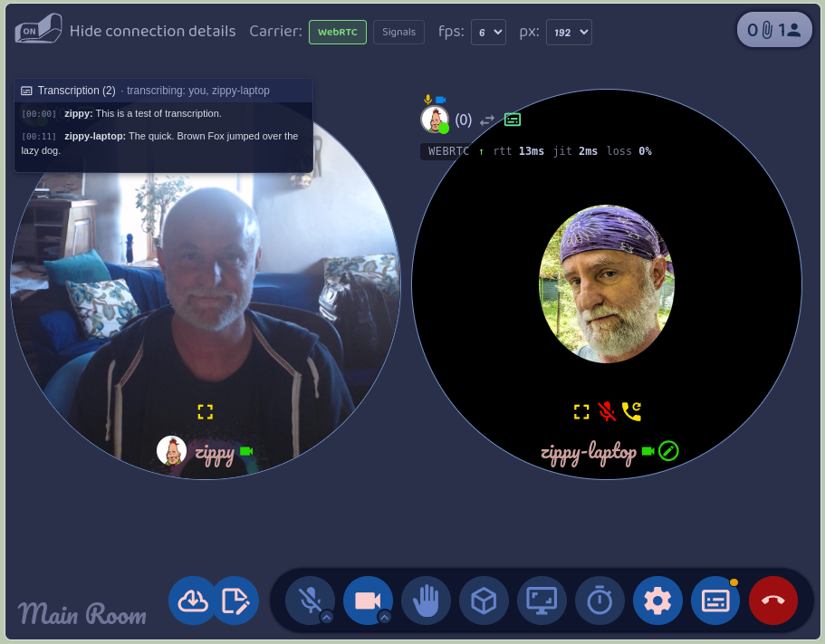Screen dimensions: 825x644
Task: Click the red muted microphone icon on zippy-laptop
Action: click(607, 411)
